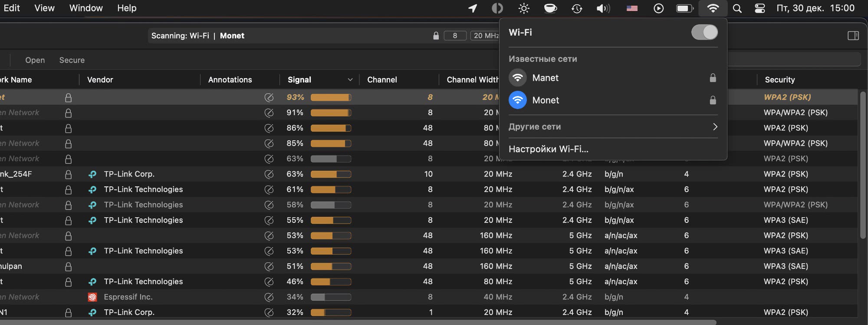Click annotation icon in the 93% row

269,97
